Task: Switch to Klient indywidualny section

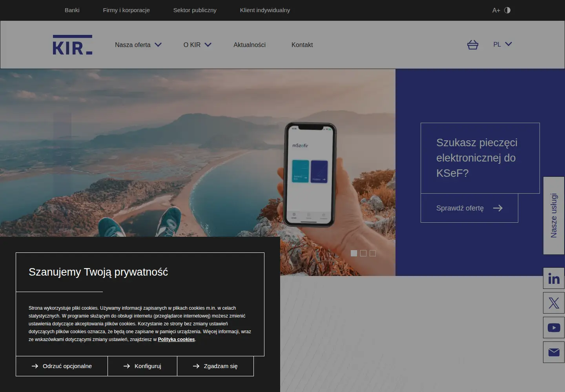Action: coord(265,10)
